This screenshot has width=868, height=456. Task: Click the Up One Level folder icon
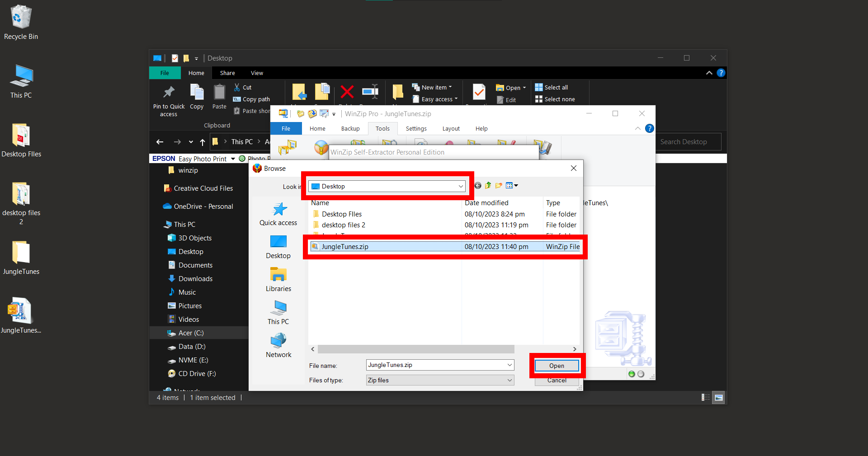[x=488, y=185]
